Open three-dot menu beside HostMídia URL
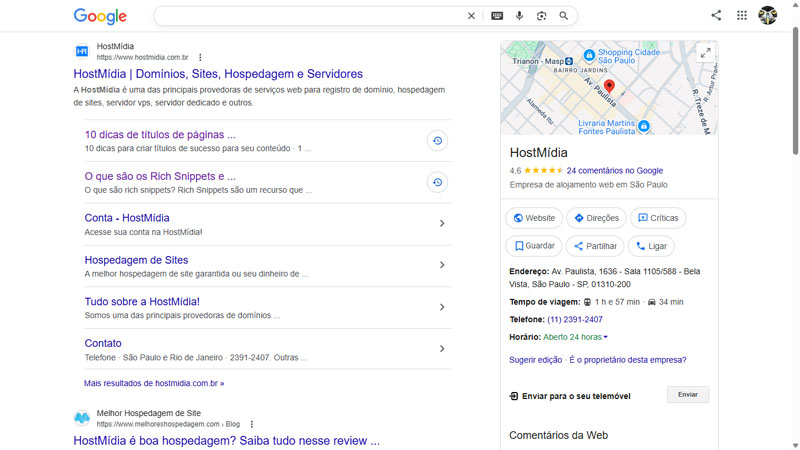Viewport: 800px width, 450px height. click(x=200, y=58)
